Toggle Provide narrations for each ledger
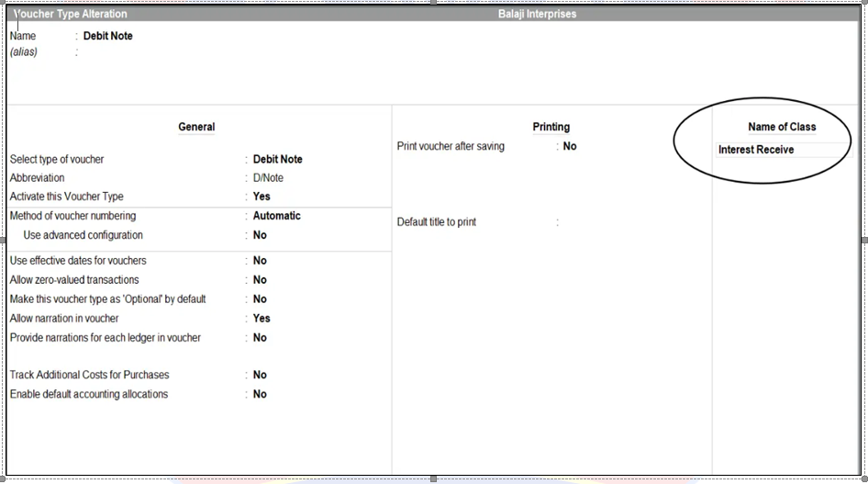Screen dimensions: 868x484 point(260,338)
